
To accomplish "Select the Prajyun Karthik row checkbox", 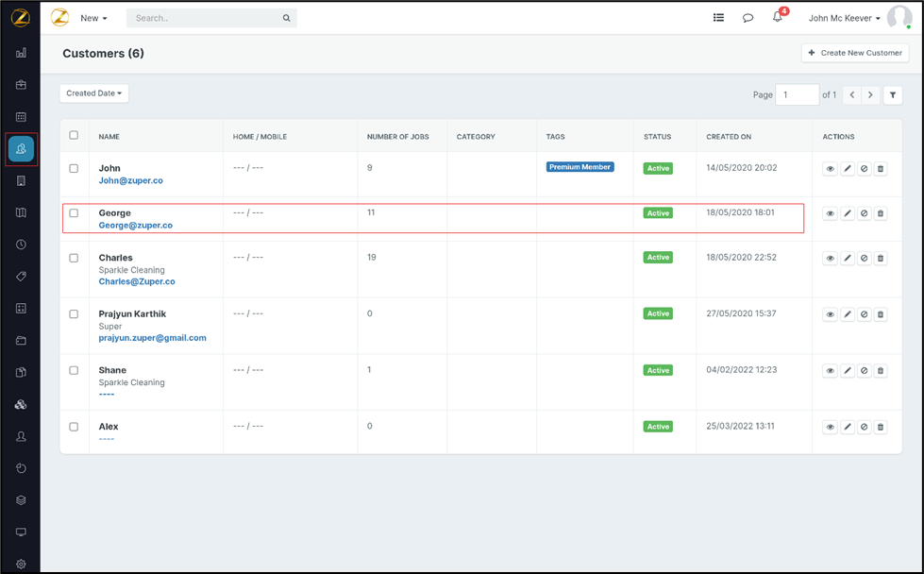I will pyautogui.click(x=74, y=314).
